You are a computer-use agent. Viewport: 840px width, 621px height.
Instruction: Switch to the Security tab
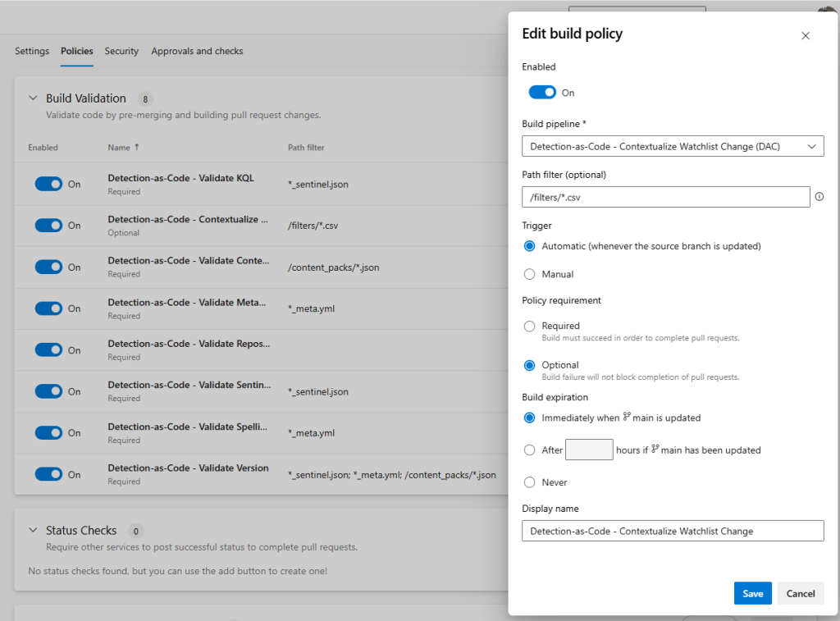coord(121,51)
